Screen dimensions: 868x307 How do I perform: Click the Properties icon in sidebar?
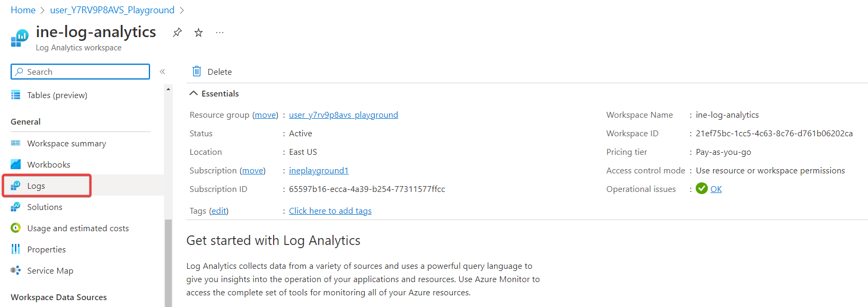coord(16,249)
